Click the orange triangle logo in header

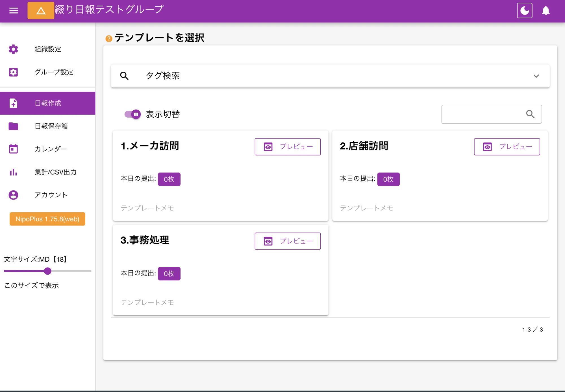pyautogui.click(x=41, y=10)
